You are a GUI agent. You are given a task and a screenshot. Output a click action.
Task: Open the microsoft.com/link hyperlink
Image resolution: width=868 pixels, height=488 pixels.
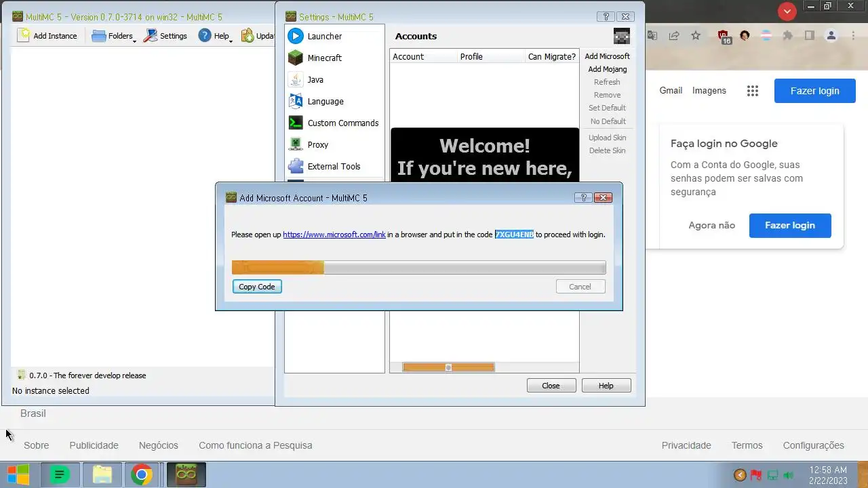(334, 235)
